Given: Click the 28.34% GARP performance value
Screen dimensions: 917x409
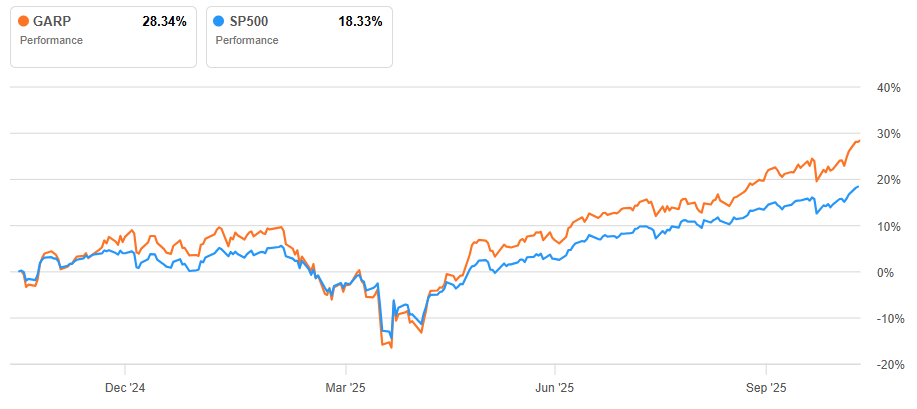Looking at the screenshot, I should point(162,21).
